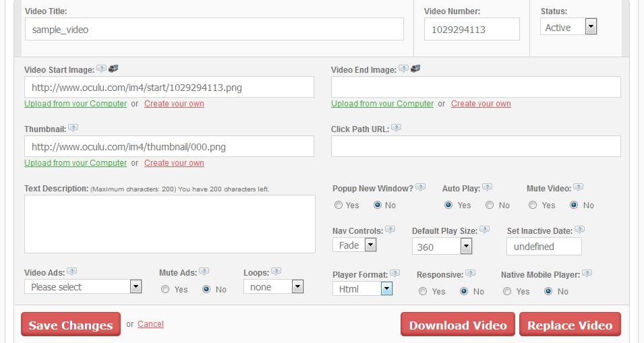Click into the Text Description field
Image resolution: width=644 pixels, height=343 pixels.
coord(170,224)
